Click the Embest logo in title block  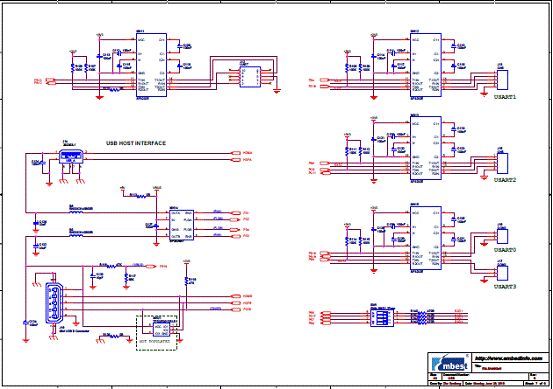450,363
